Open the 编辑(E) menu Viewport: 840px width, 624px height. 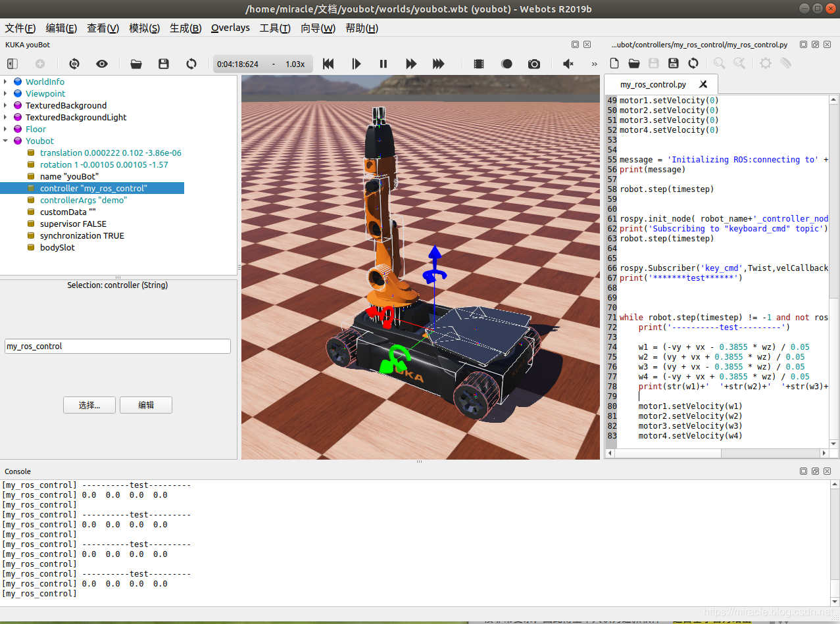[x=61, y=28]
